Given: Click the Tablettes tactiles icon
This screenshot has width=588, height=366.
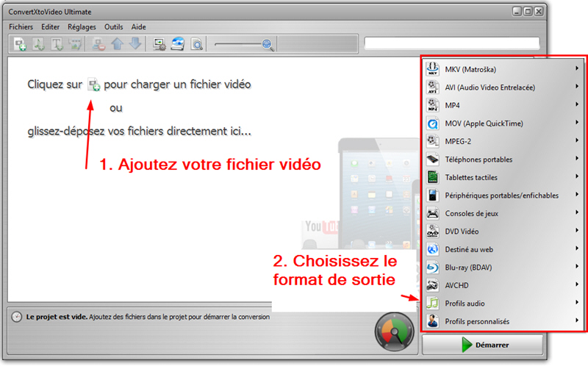Looking at the screenshot, I should pos(432,177).
